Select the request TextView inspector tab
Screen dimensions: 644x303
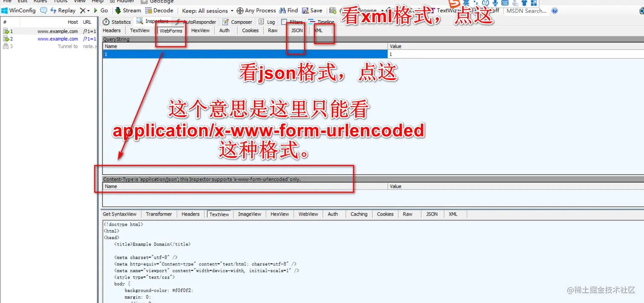point(140,31)
